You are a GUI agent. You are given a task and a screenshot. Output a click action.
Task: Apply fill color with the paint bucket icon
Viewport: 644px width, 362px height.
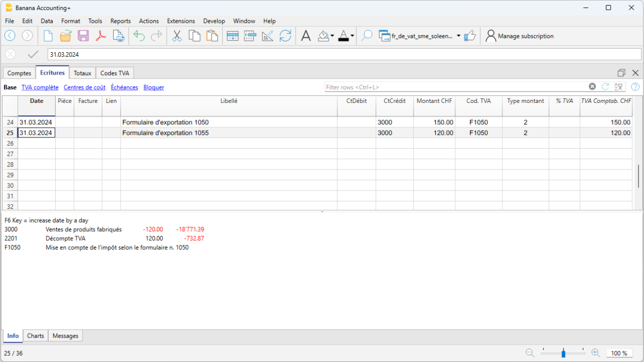click(x=323, y=36)
